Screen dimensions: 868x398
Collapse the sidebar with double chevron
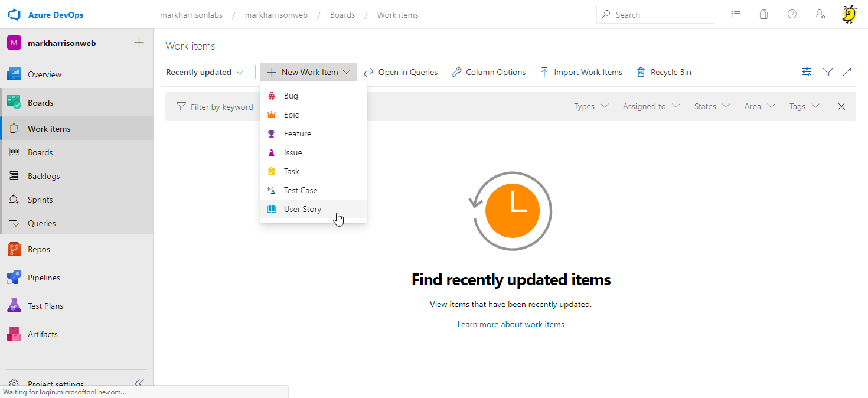pos(139,383)
